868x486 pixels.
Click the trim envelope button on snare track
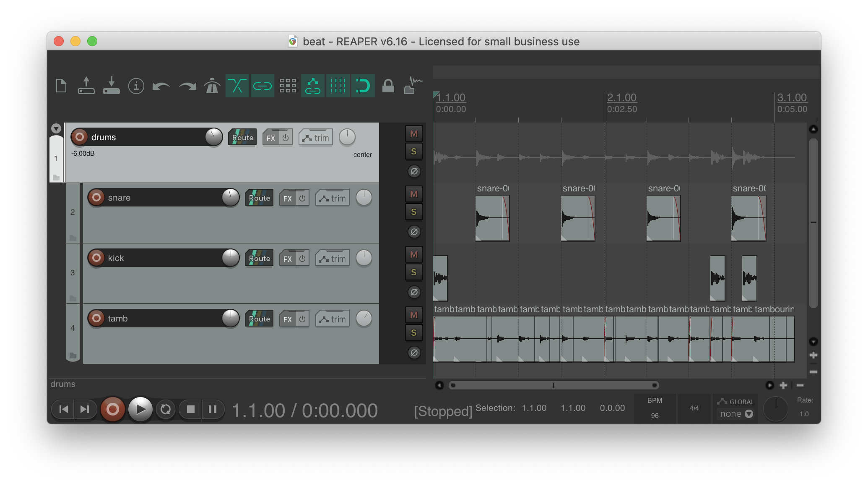pyautogui.click(x=332, y=197)
